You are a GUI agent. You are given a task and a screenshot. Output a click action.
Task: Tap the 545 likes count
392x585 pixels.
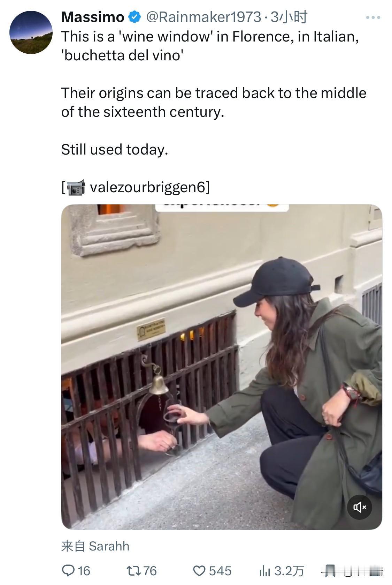coord(220,571)
